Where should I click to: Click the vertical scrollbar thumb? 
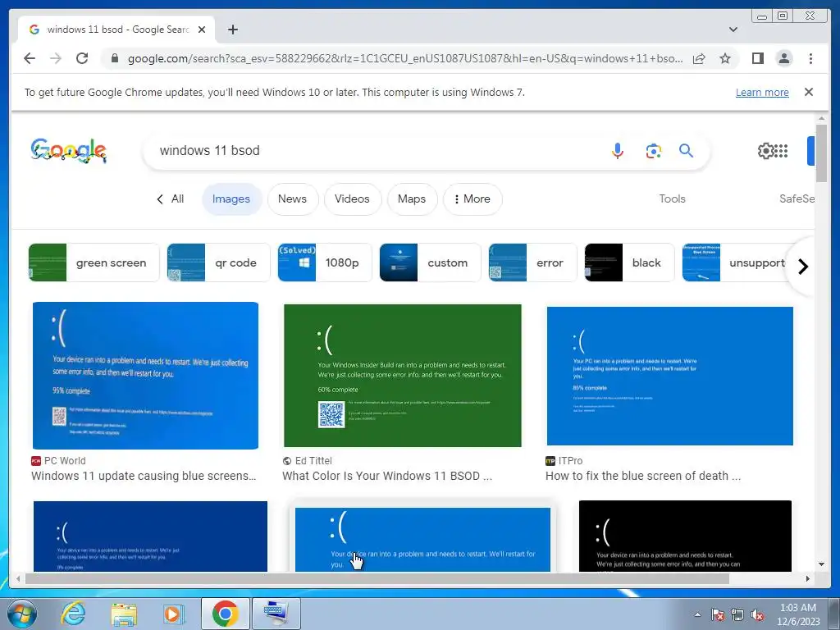[821, 153]
